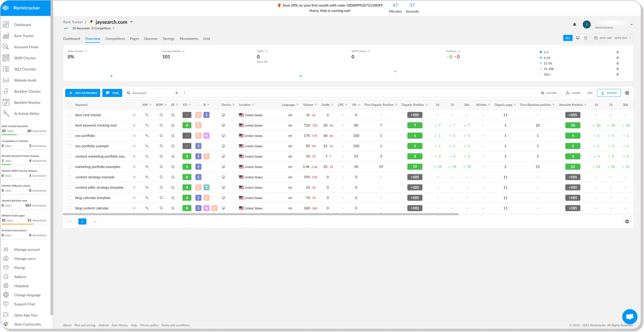Click Change language globe icon

click(6, 295)
